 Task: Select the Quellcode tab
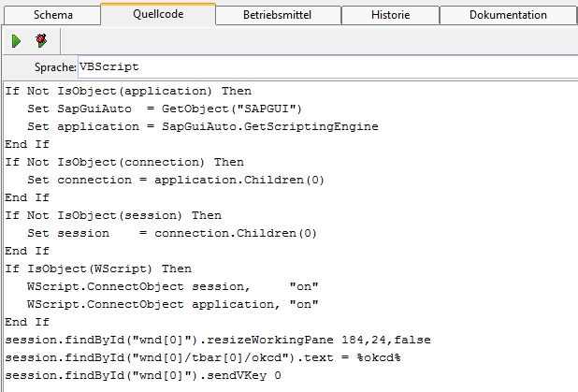pyautogui.click(x=158, y=15)
